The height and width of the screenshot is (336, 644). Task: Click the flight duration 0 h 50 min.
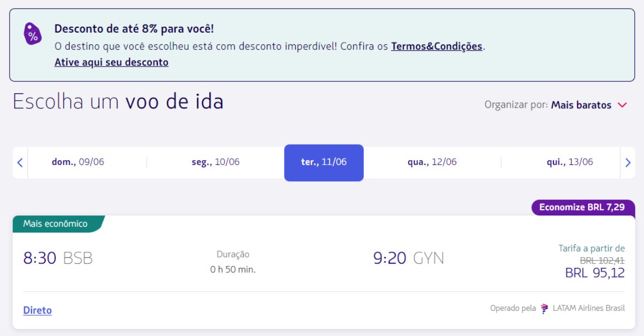pyautogui.click(x=233, y=270)
